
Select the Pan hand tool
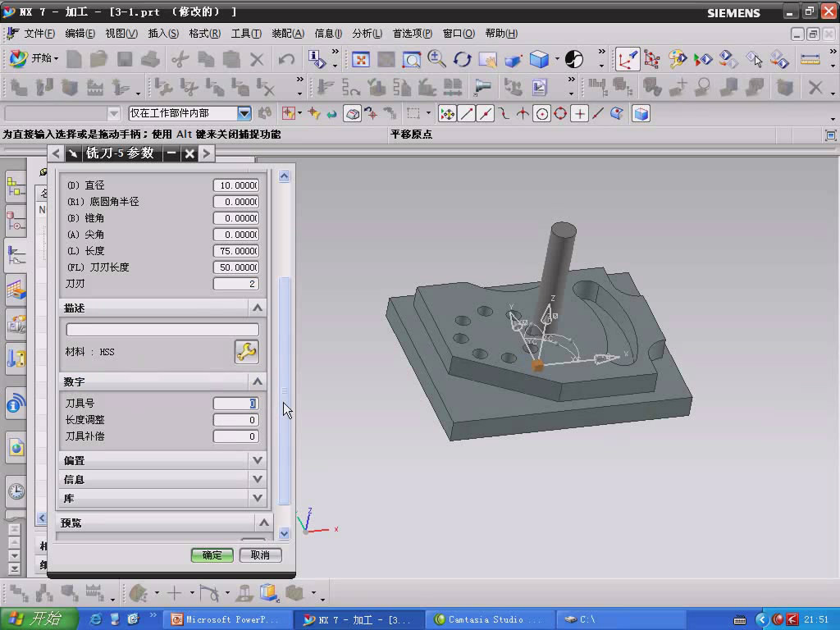(487, 59)
